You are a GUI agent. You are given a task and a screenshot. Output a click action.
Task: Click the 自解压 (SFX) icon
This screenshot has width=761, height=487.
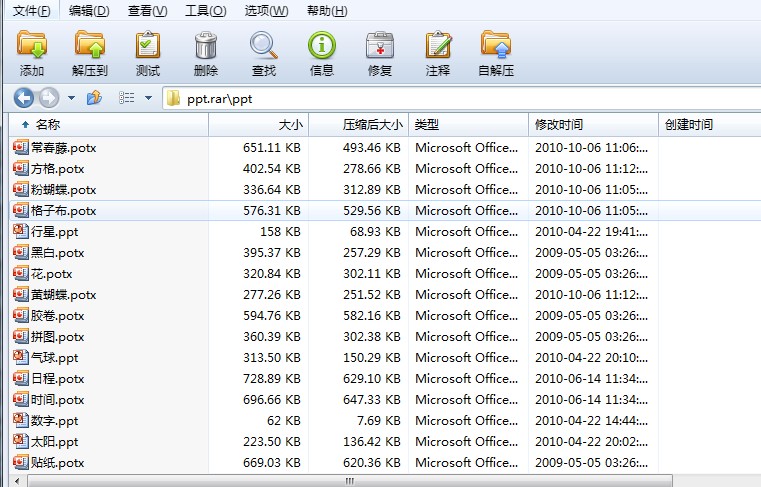(496, 45)
